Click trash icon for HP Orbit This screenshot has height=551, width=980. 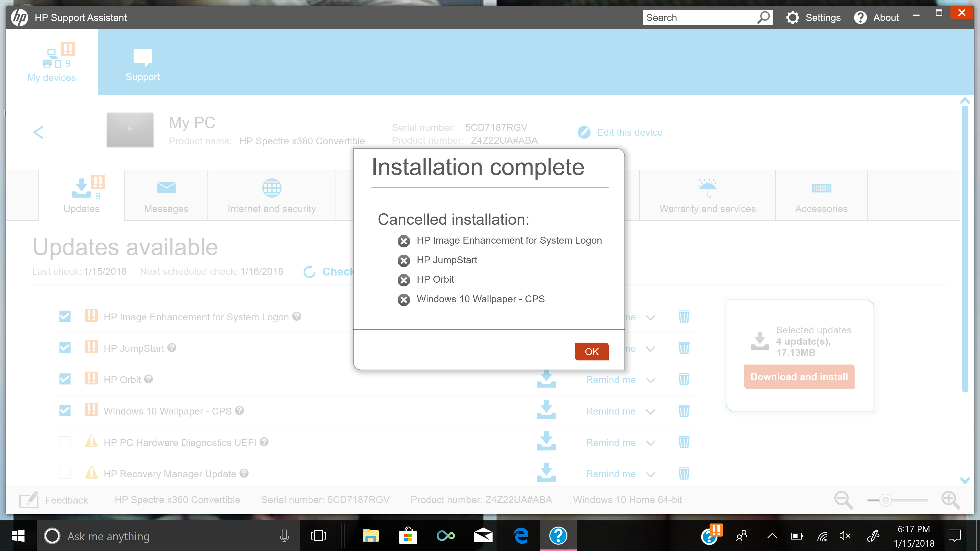pyautogui.click(x=684, y=379)
